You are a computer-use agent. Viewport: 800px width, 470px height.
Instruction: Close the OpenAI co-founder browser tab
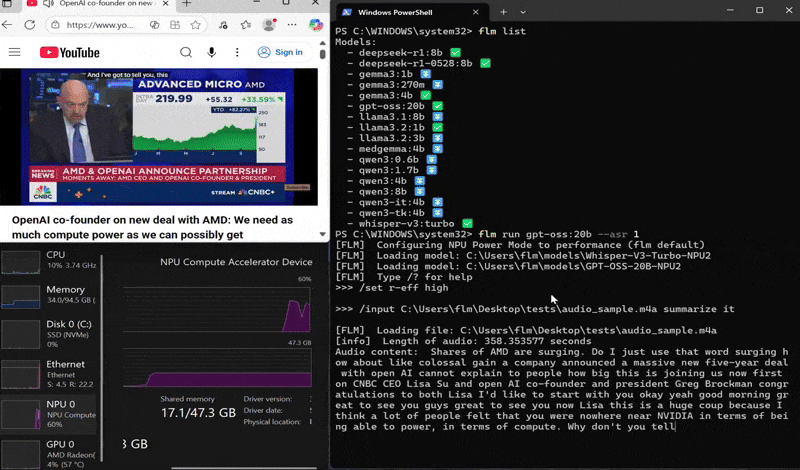tap(165, 4)
